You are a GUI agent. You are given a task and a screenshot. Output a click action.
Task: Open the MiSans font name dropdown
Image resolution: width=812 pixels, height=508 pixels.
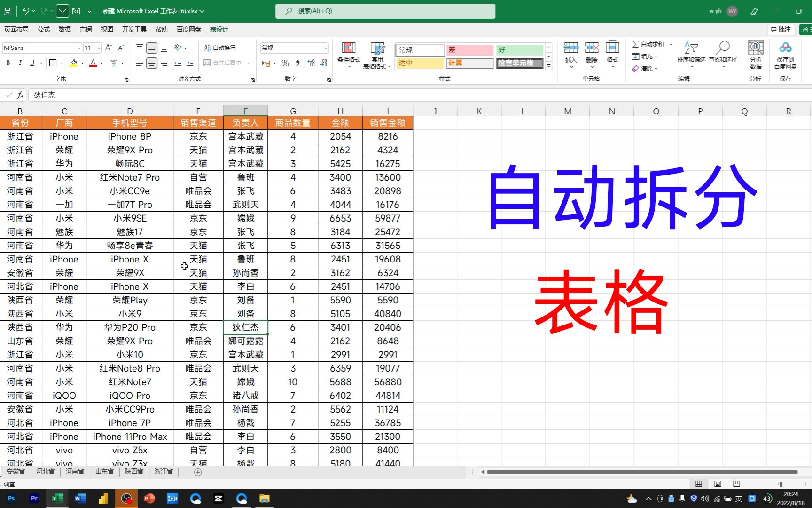79,48
